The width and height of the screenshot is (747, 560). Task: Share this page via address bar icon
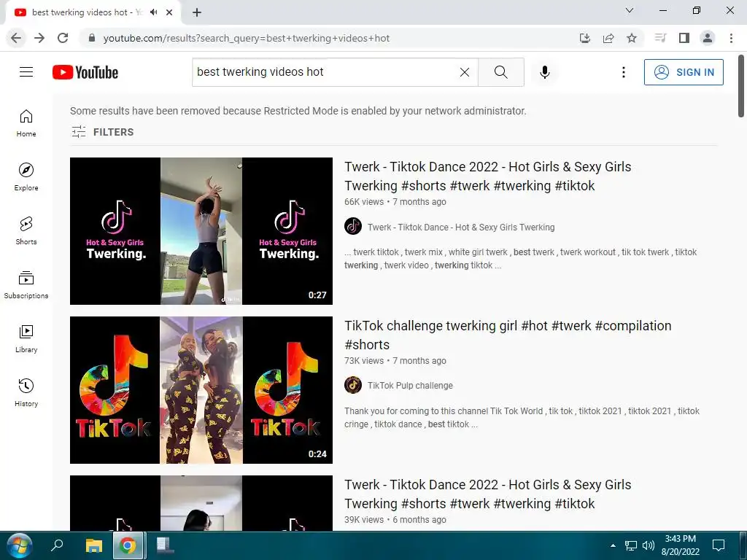point(608,38)
